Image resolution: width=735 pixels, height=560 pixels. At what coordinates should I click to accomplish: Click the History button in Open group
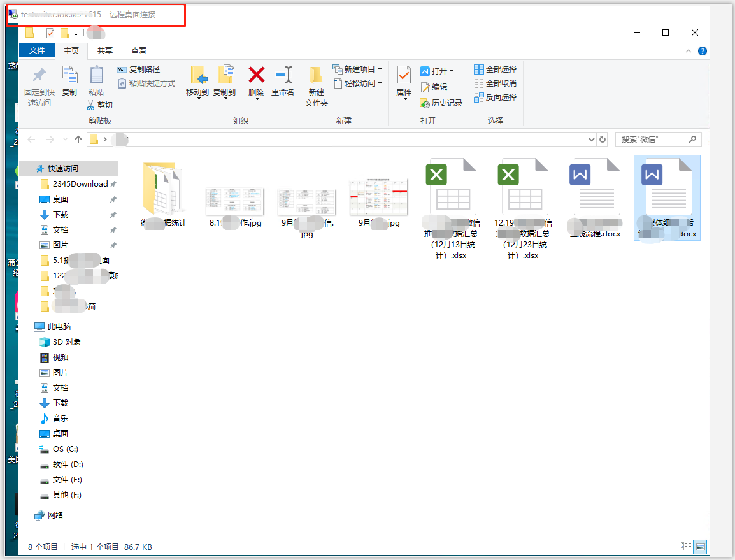[x=441, y=103]
